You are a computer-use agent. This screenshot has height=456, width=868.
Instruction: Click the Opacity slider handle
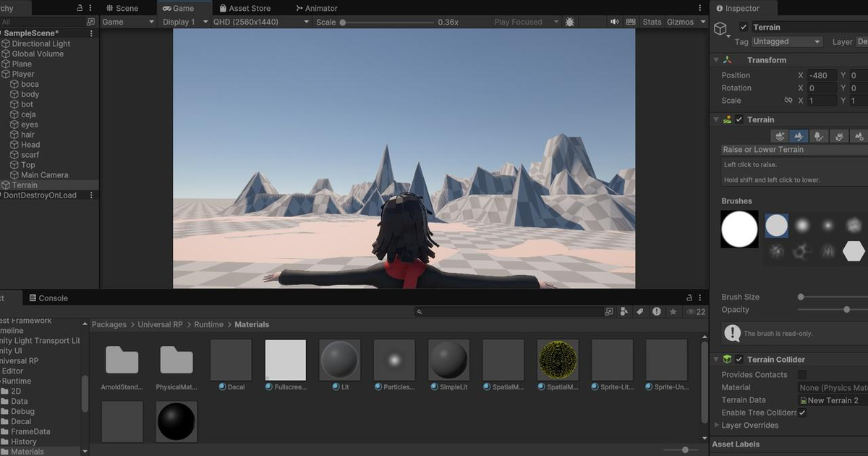[846, 310]
